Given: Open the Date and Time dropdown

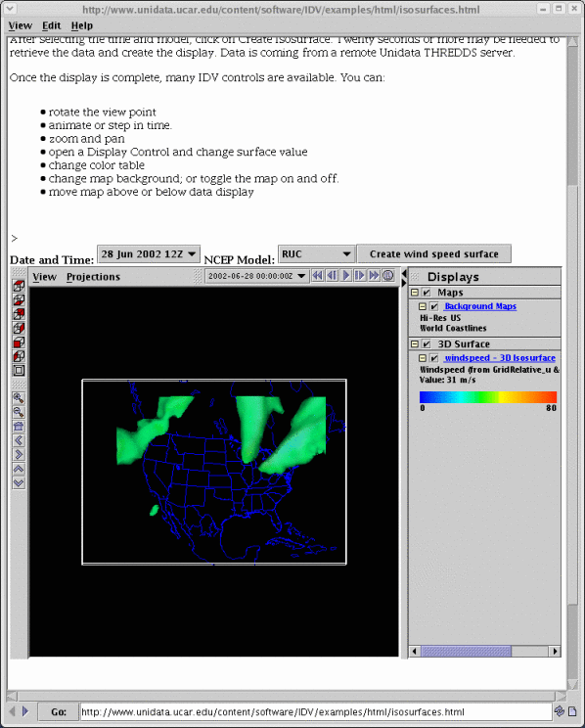Looking at the screenshot, I should (149, 254).
